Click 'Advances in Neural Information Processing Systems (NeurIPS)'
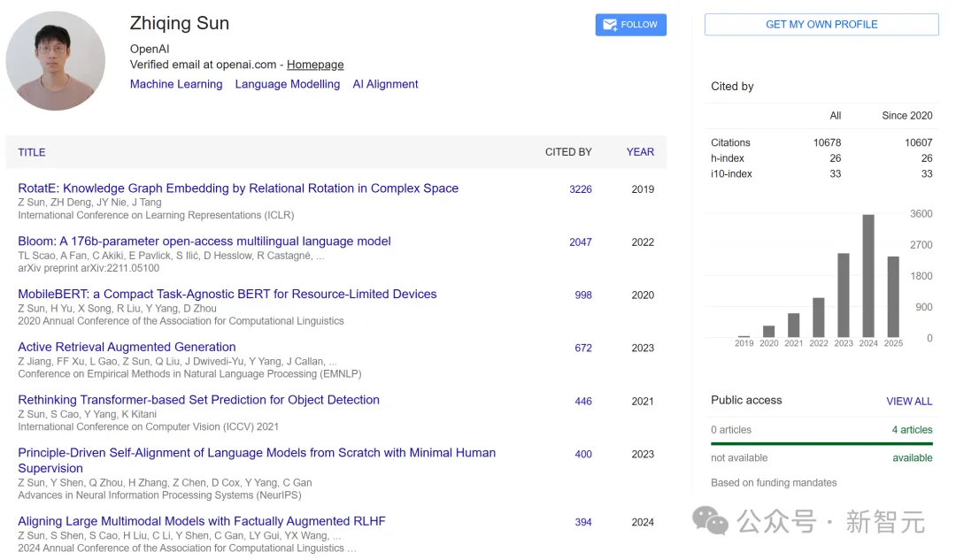This screenshot has height=560, width=956. [159, 495]
